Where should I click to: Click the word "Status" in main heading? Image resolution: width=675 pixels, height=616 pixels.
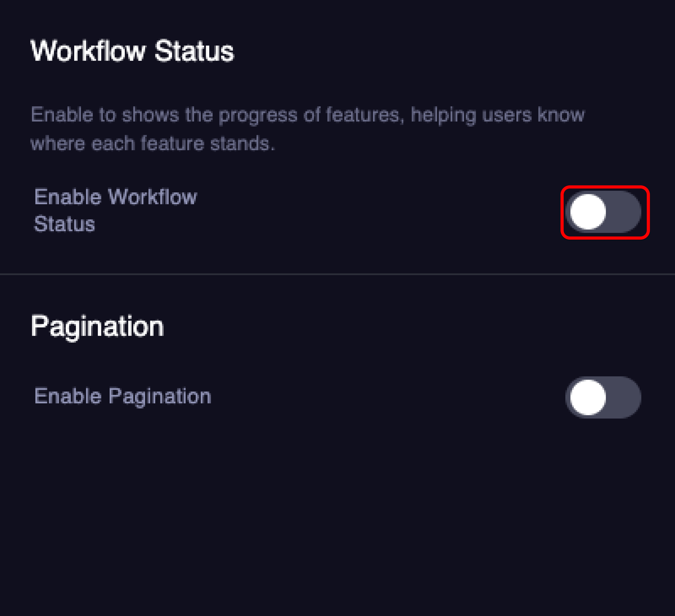194,51
